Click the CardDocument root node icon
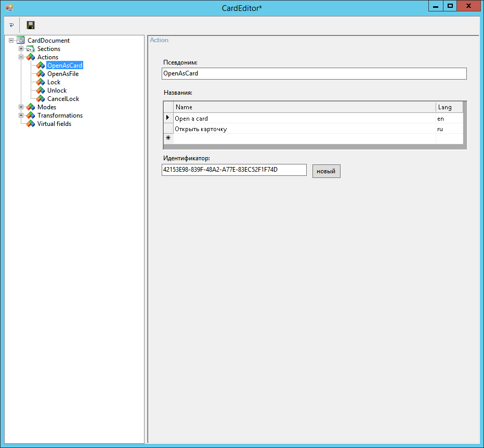The height and width of the screenshot is (448, 484). click(21, 41)
